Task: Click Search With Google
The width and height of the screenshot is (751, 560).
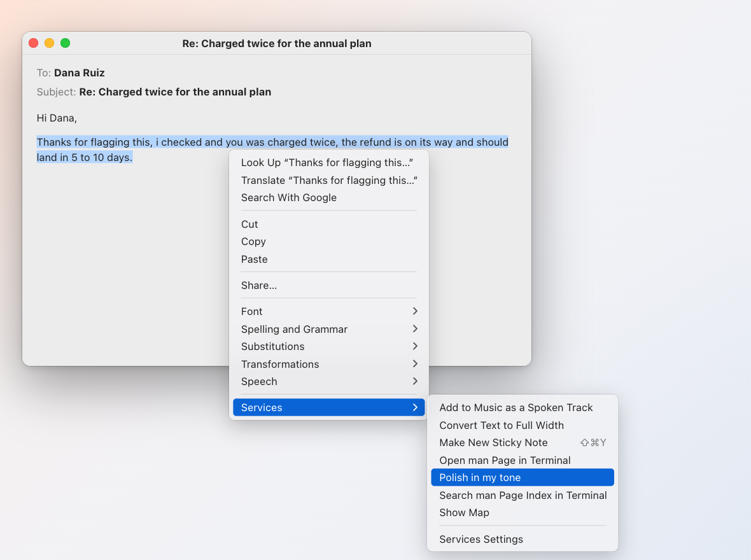Action: click(328, 198)
